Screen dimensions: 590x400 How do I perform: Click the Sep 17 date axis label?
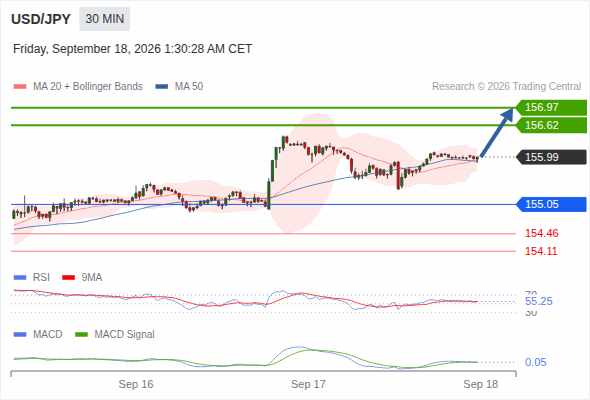(308, 384)
